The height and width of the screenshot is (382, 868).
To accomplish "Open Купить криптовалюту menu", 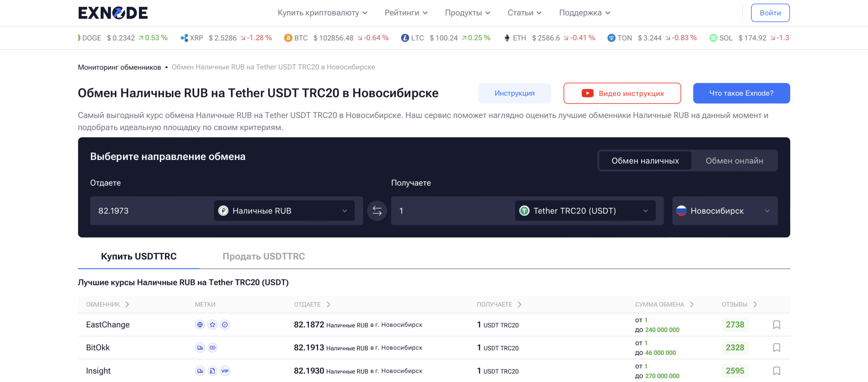I will coord(322,13).
